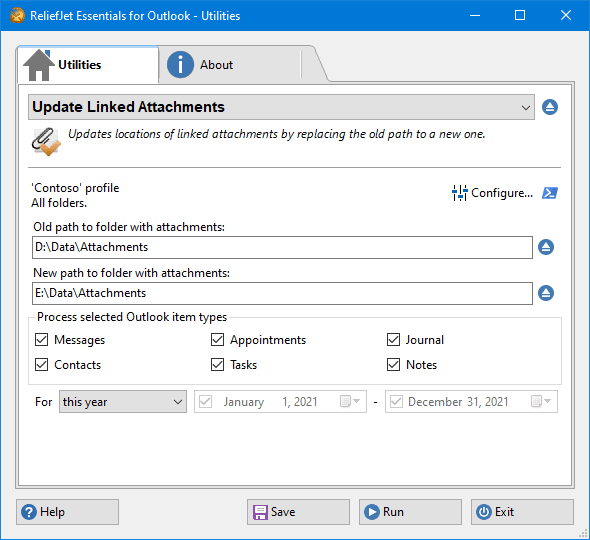
Task: Toggle the Appointments checkbox
Action: point(217,340)
